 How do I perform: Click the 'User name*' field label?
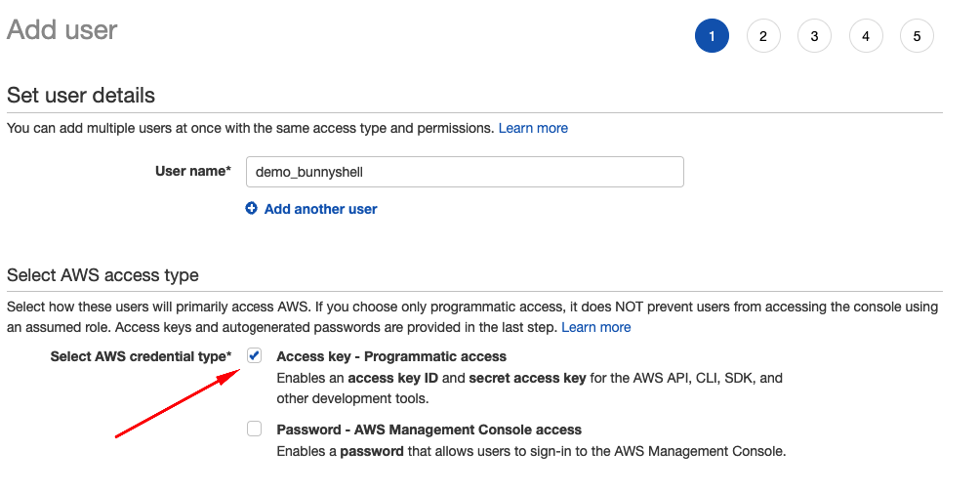[x=193, y=172]
